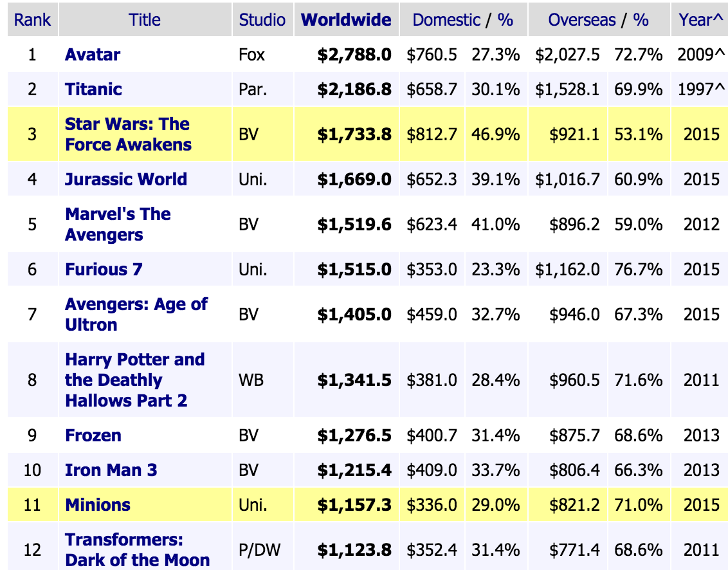This screenshot has height=570, width=728.
Task: Click the Marvel's The Avengers link
Action: coord(118,224)
